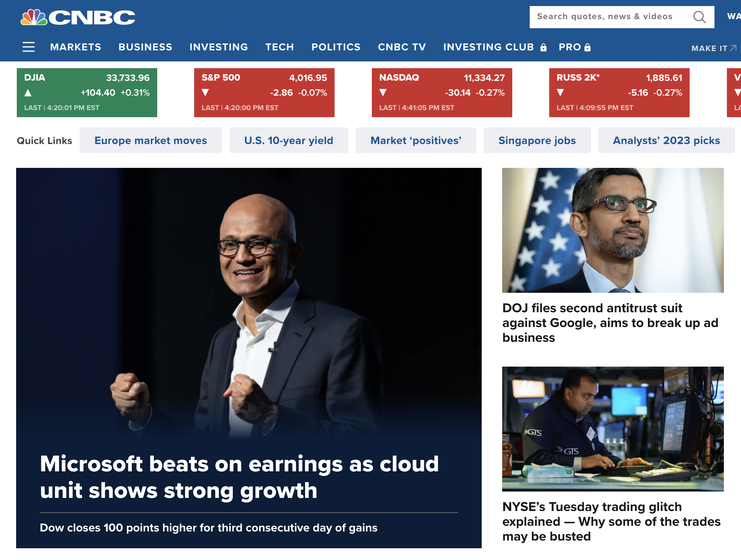This screenshot has width=741, height=560.
Task: Click the U.S. 10-year yield quick link
Action: point(289,140)
